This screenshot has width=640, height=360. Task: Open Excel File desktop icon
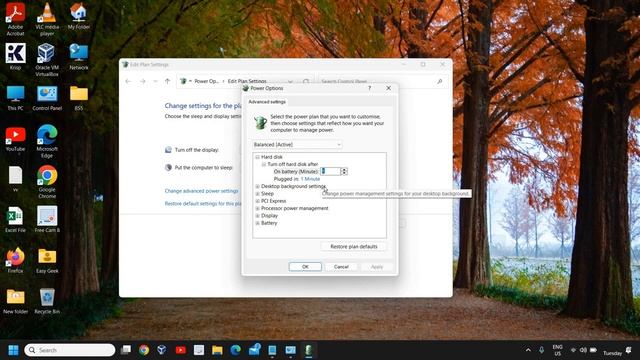pos(16,219)
